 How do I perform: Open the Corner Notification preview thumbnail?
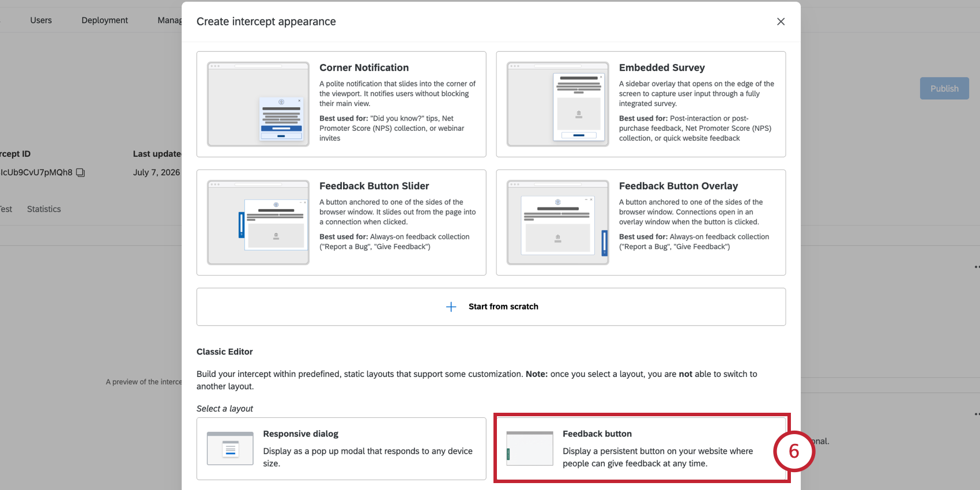click(x=258, y=104)
